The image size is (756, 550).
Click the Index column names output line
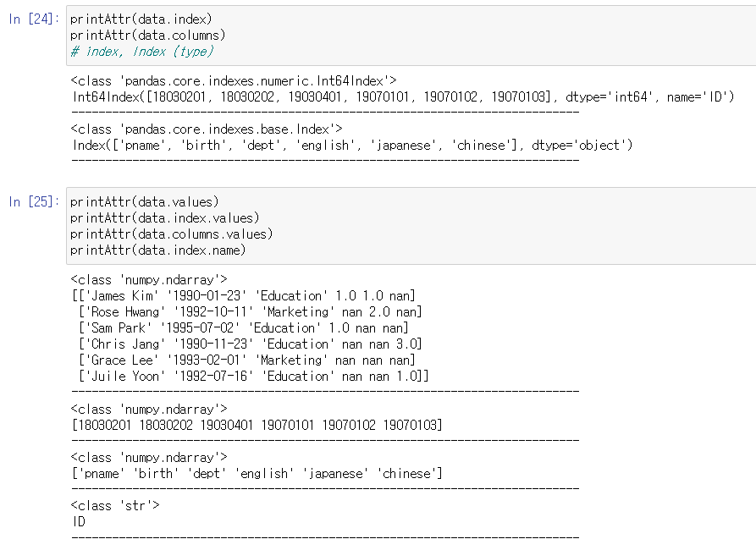[352, 145]
